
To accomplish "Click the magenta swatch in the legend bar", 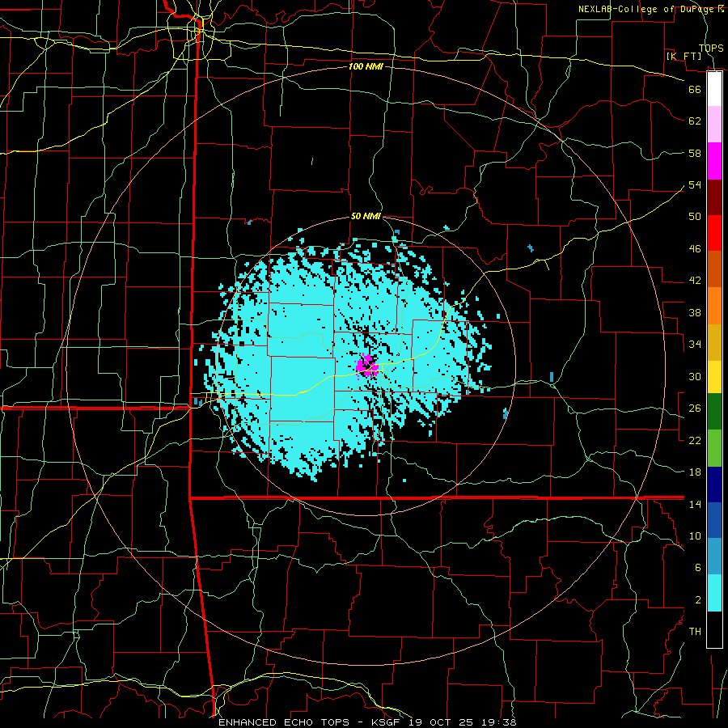I will 714,161.
